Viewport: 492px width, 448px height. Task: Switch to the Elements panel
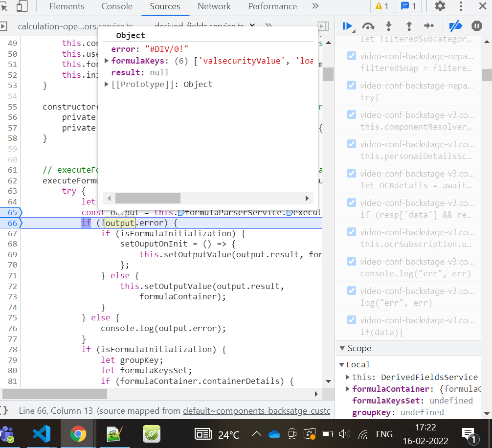point(67,6)
